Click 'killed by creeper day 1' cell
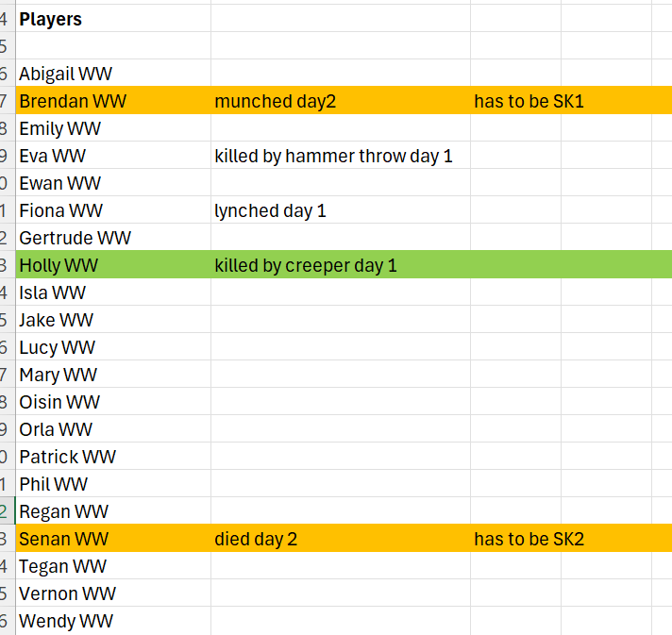Screen dimensions: 672x635 [x=306, y=265]
